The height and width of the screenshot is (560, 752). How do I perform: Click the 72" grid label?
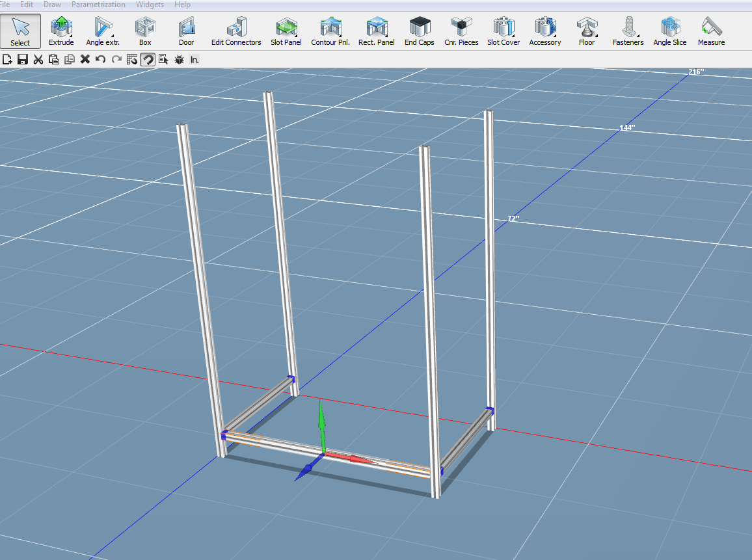[513, 219]
